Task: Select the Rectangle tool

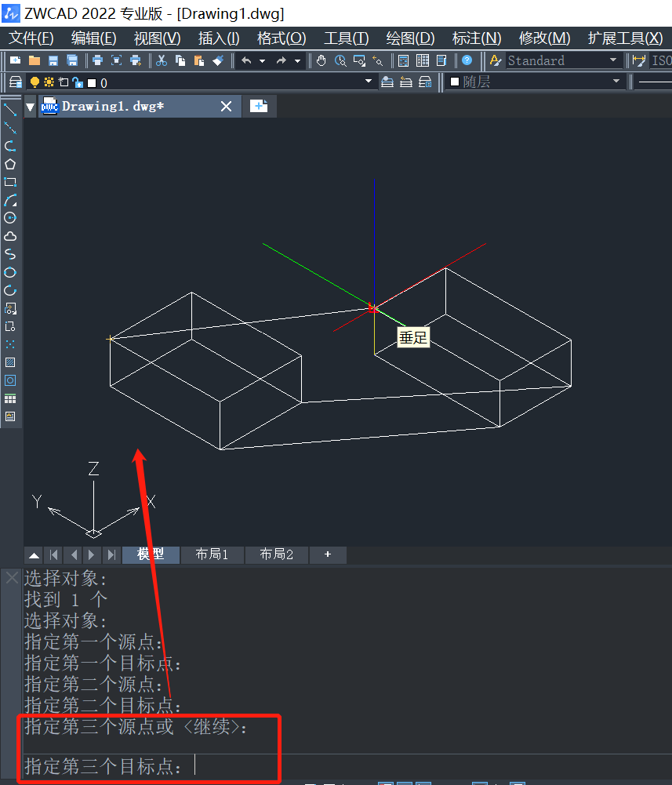Action: [x=10, y=182]
